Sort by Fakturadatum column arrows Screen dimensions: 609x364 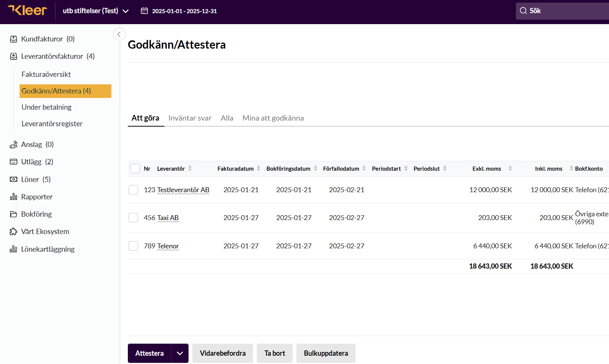(259, 168)
